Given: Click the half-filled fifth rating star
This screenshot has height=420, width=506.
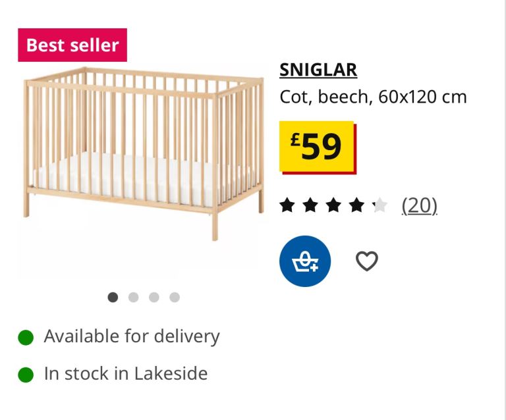Looking at the screenshot, I should pos(379,206).
